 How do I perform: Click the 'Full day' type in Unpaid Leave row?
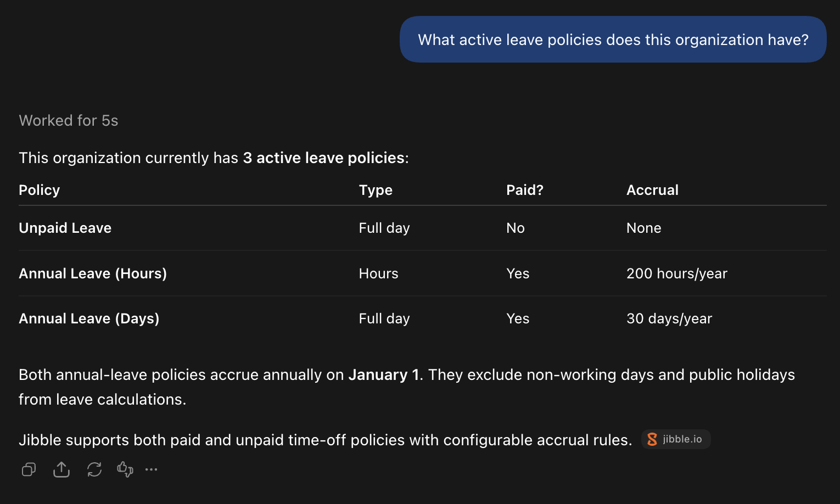tap(384, 228)
